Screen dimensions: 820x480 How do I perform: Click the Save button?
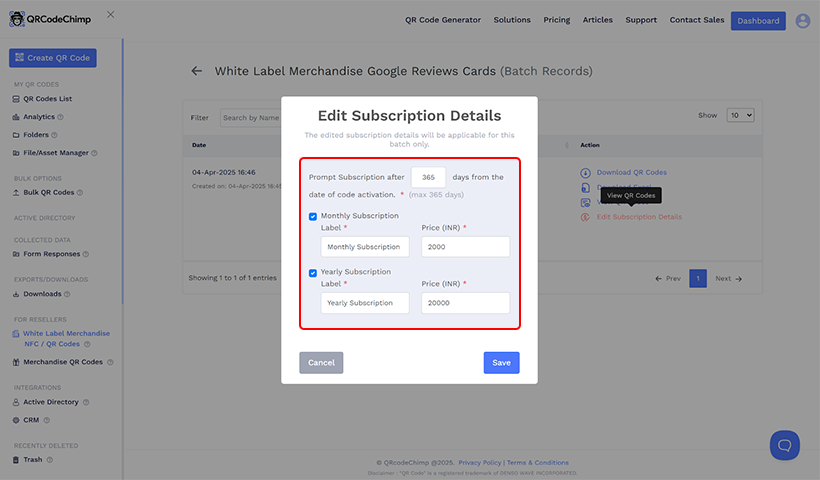point(501,362)
